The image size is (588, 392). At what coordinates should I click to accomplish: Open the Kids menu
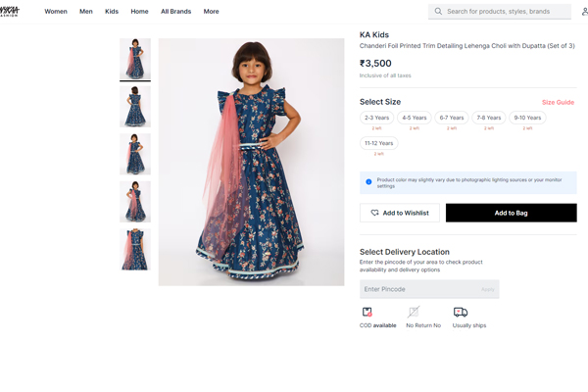(x=112, y=12)
